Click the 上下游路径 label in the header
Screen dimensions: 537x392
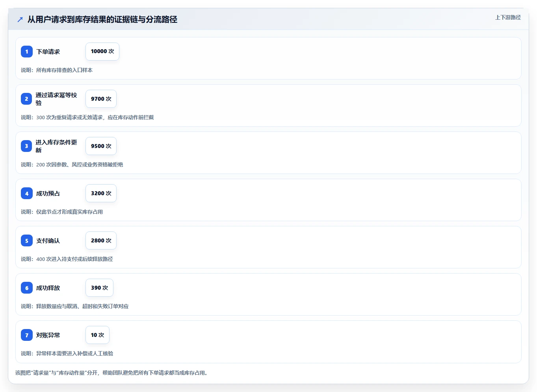tap(508, 17)
